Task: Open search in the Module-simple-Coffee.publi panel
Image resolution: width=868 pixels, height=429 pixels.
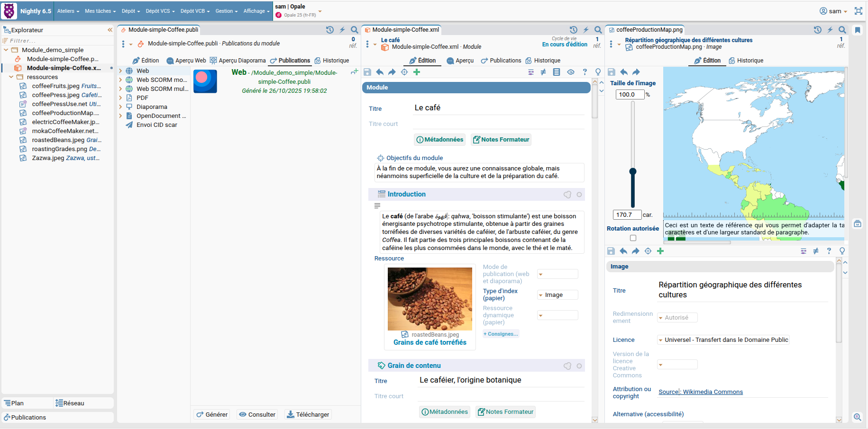Action: click(354, 30)
